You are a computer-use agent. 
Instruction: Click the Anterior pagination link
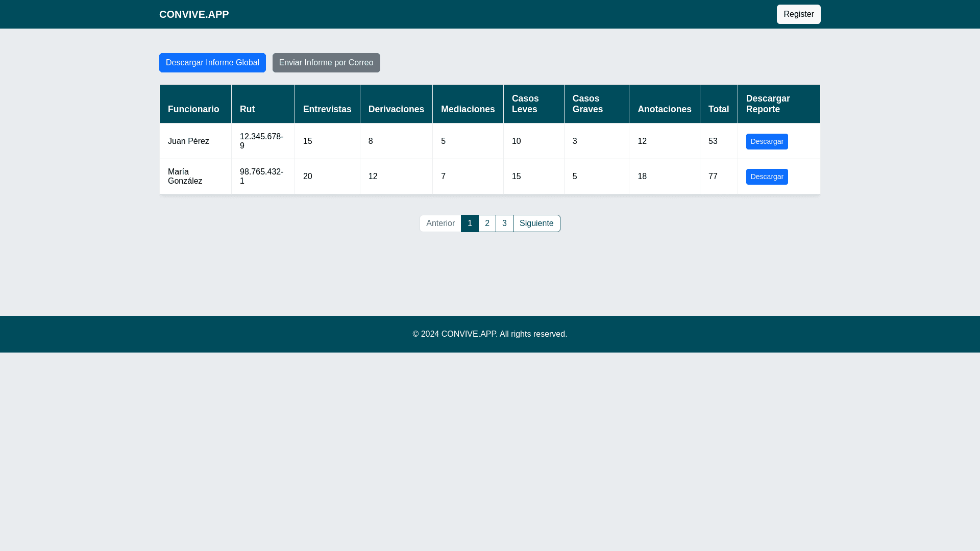click(440, 223)
